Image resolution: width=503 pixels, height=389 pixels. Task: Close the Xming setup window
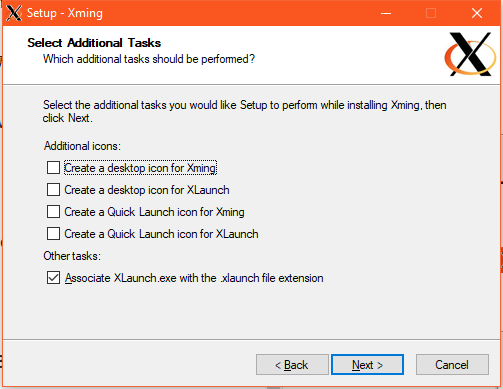[x=477, y=13]
